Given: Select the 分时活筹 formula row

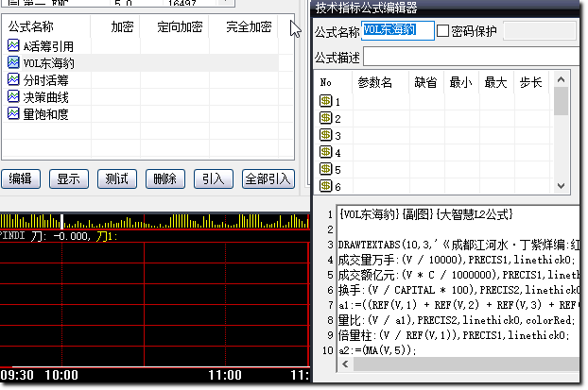Looking at the screenshot, I should (141, 80).
